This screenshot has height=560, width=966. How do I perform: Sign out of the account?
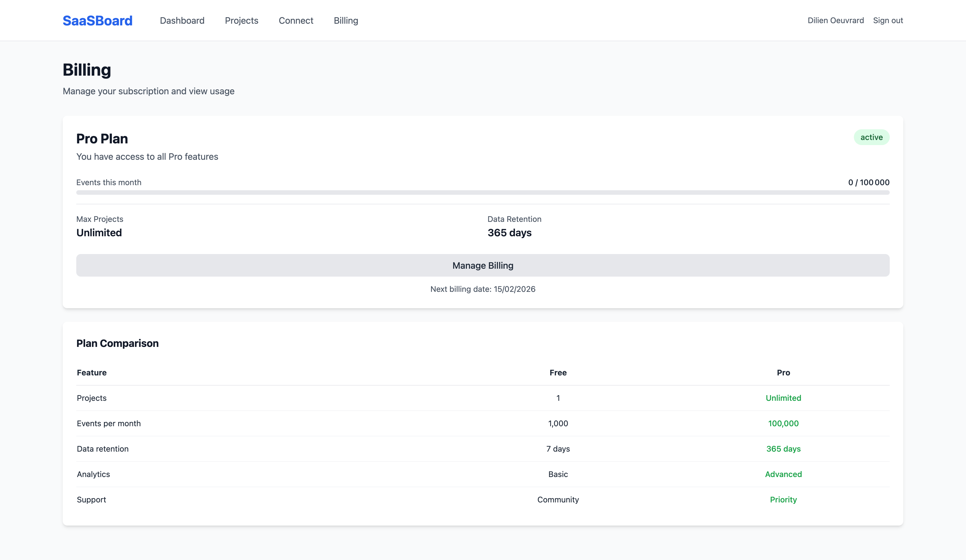point(887,20)
